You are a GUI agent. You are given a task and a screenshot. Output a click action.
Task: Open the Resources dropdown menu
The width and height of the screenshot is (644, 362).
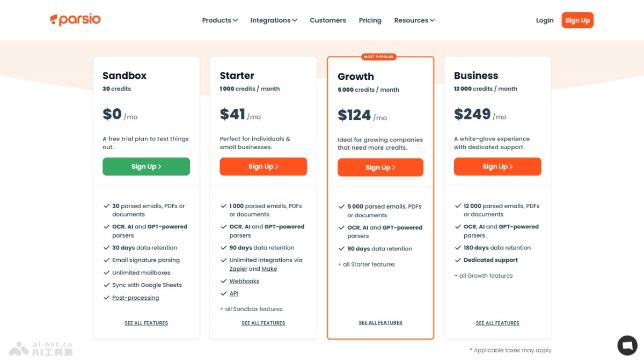coord(414,20)
